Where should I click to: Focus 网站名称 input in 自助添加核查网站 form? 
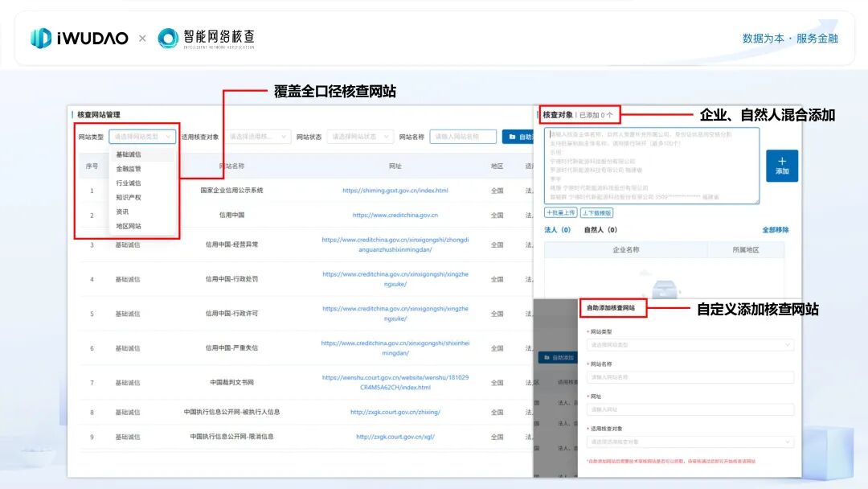690,377
